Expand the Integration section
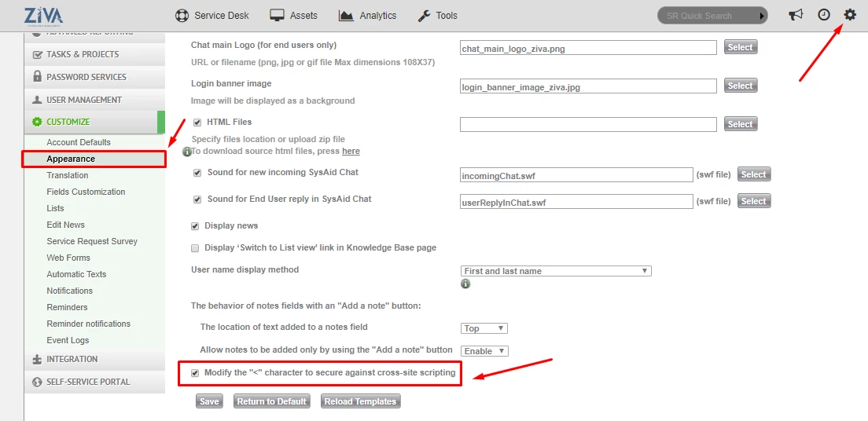Viewport: 868px width, 421px height. [94, 359]
